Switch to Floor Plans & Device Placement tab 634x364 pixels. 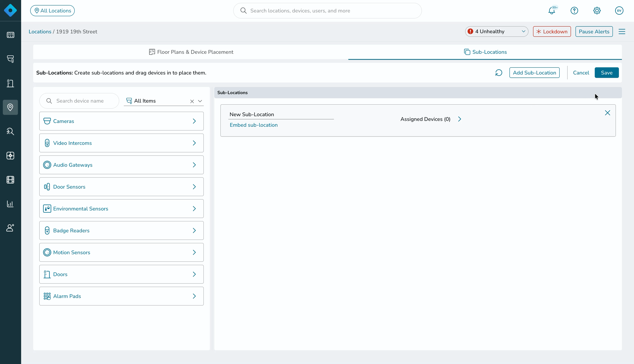(191, 52)
